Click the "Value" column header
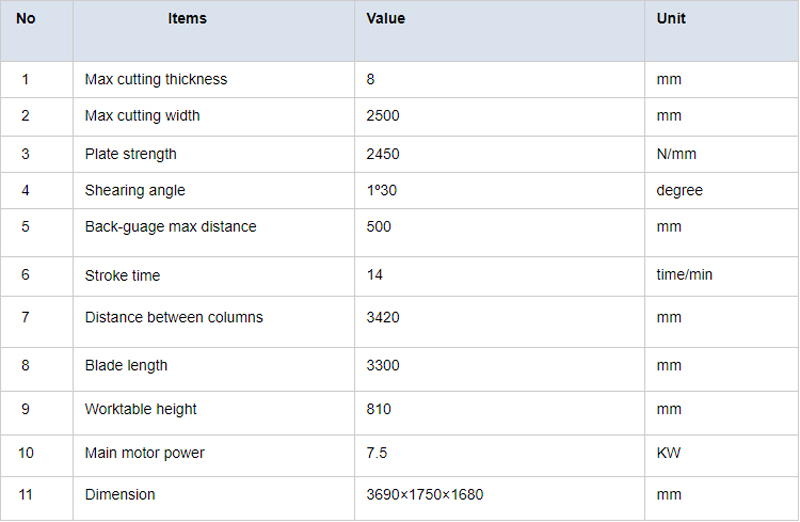The height and width of the screenshot is (522, 800). pyautogui.click(x=386, y=19)
